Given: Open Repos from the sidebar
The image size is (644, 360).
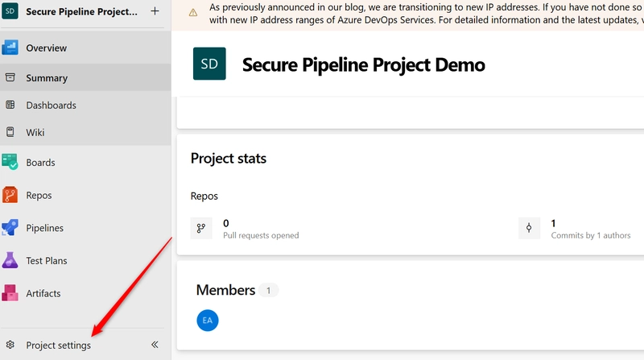Looking at the screenshot, I should [39, 195].
